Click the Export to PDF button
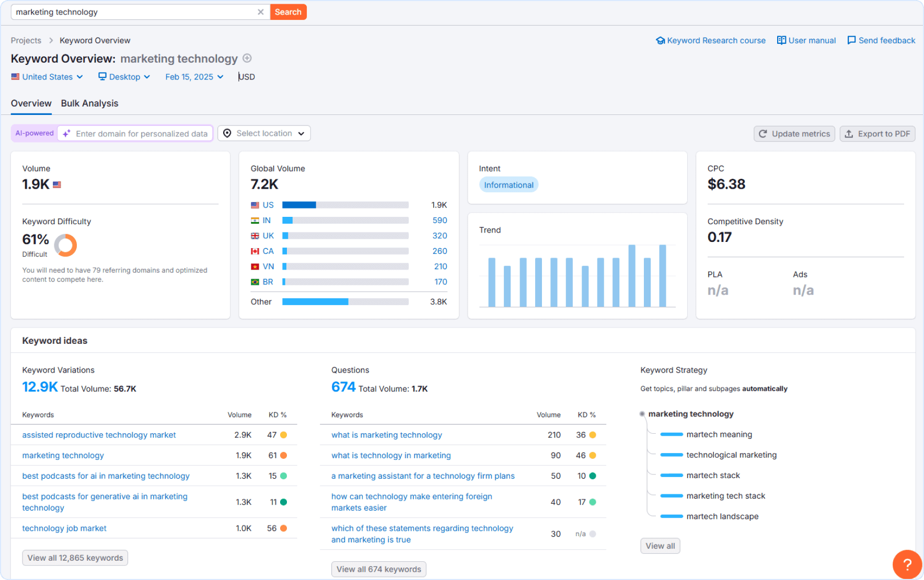Viewport: 924px width, 580px height. [877, 134]
